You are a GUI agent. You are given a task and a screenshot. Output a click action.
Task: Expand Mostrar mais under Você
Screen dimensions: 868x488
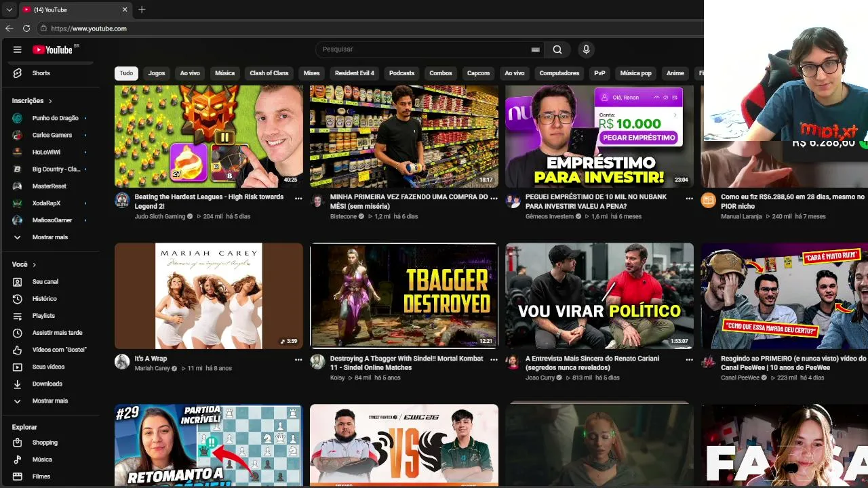50,401
